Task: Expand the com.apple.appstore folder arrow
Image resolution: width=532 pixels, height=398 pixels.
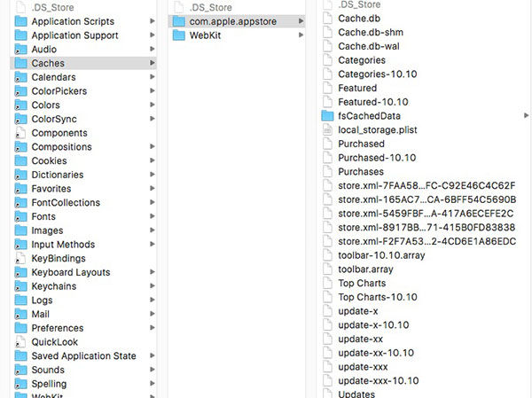Action: (x=301, y=21)
